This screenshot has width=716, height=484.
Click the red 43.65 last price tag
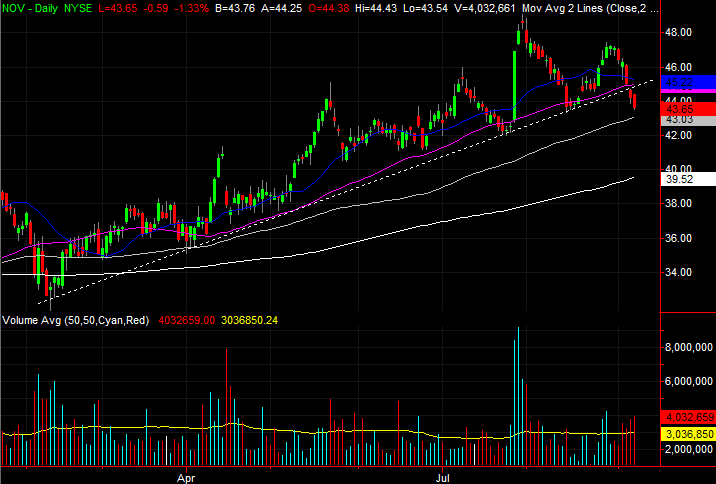tap(689, 109)
